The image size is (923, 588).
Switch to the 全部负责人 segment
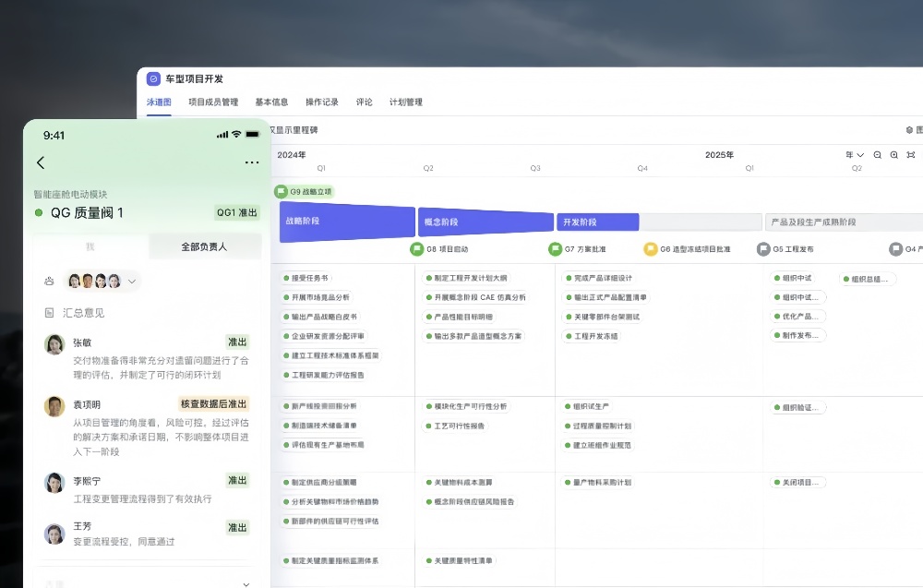coord(204,246)
